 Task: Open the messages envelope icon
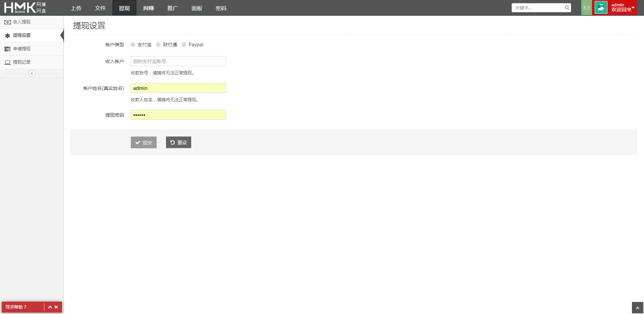point(586,8)
